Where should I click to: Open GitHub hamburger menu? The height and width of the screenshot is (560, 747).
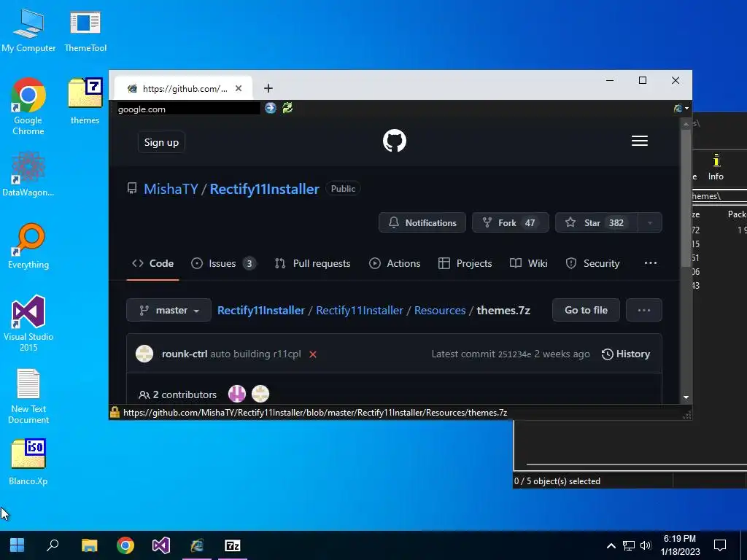[x=639, y=141]
